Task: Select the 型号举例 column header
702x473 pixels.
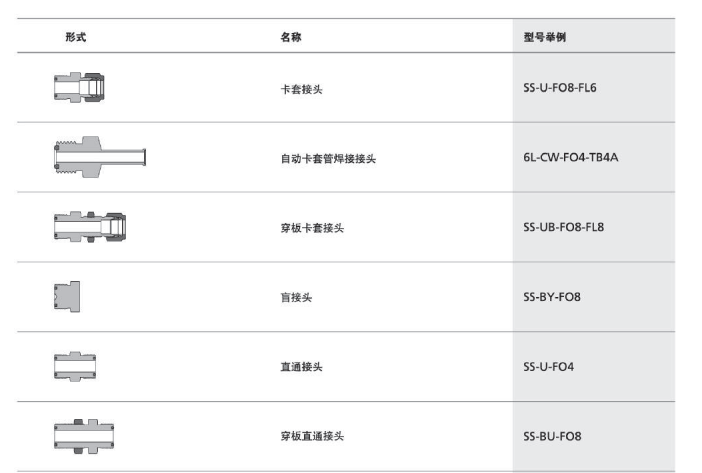Action: pos(545,37)
